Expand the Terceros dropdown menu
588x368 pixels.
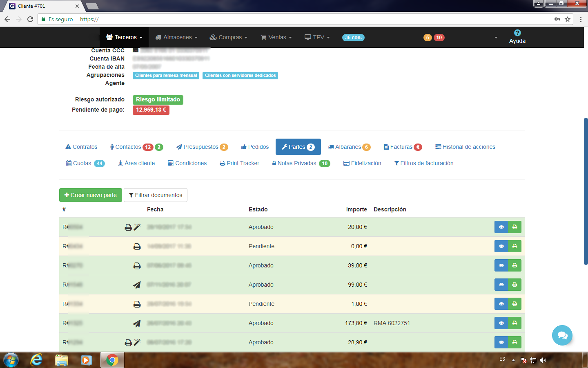point(124,37)
